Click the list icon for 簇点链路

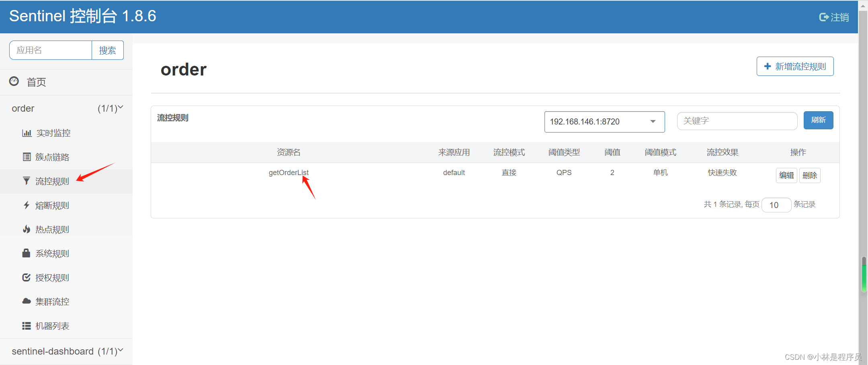[27, 157]
